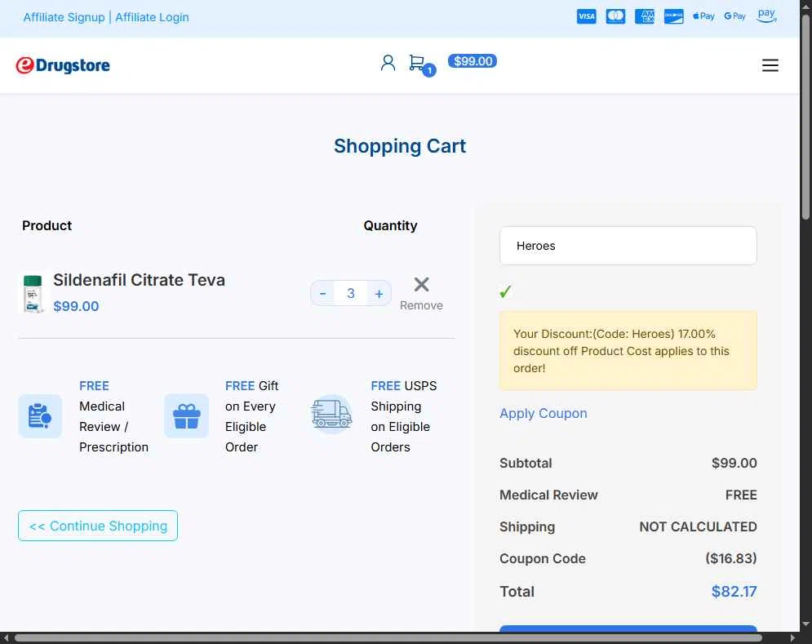This screenshot has height=644, width=812.
Task: Click the scroll left arrow
Action: point(6,637)
